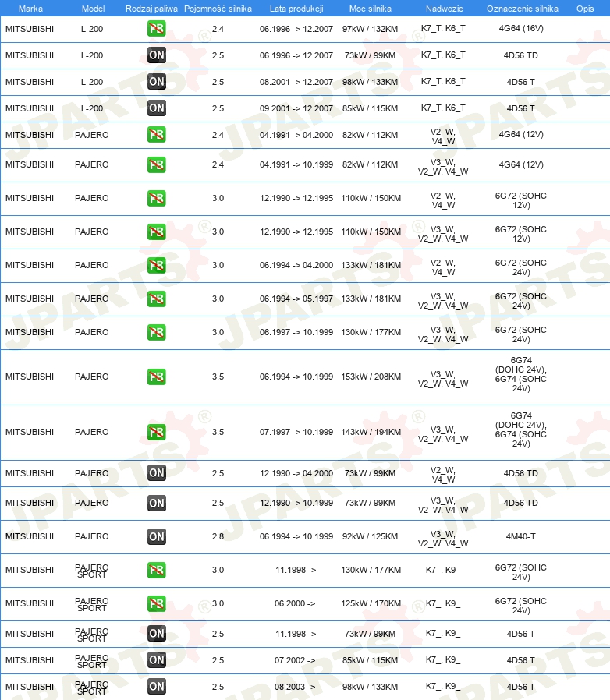Click the Pojemność silnika column header
The width and height of the screenshot is (610, 700).
tap(218, 9)
